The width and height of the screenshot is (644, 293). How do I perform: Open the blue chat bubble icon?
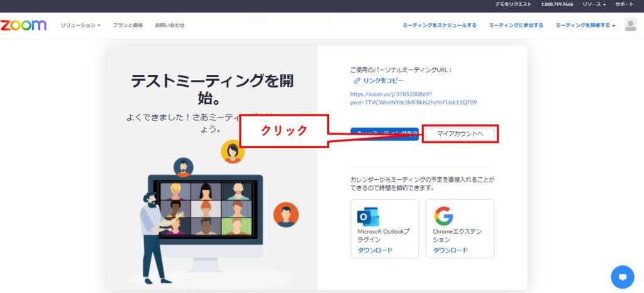622,277
